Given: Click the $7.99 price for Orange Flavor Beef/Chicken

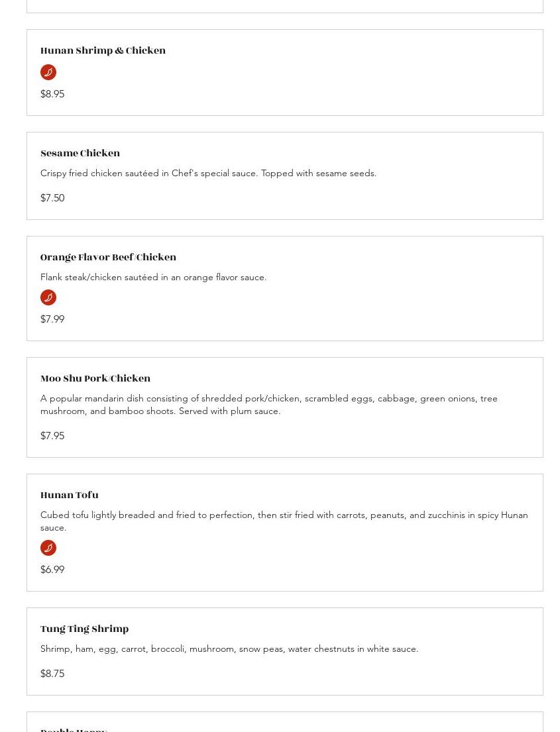Looking at the screenshot, I should tap(52, 319).
